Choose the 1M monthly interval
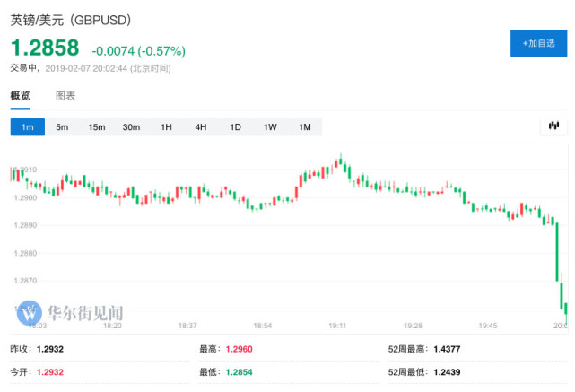The width and height of the screenshot is (575, 392). coord(304,127)
